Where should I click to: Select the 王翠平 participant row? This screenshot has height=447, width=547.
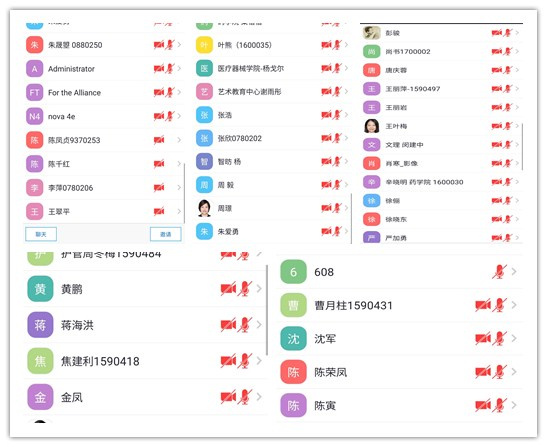click(x=104, y=211)
